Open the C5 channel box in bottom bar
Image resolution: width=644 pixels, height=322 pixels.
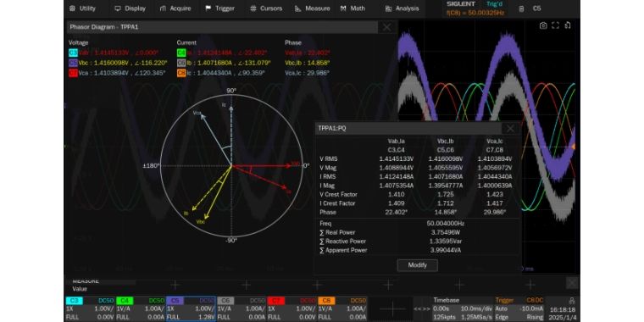[192, 308]
